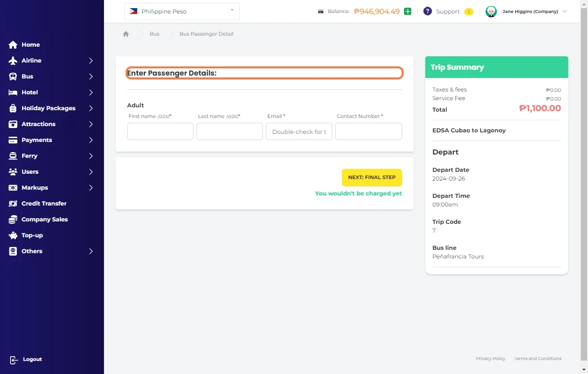
Task: Focus the Contact Number input field
Action: tap(368, 131)
